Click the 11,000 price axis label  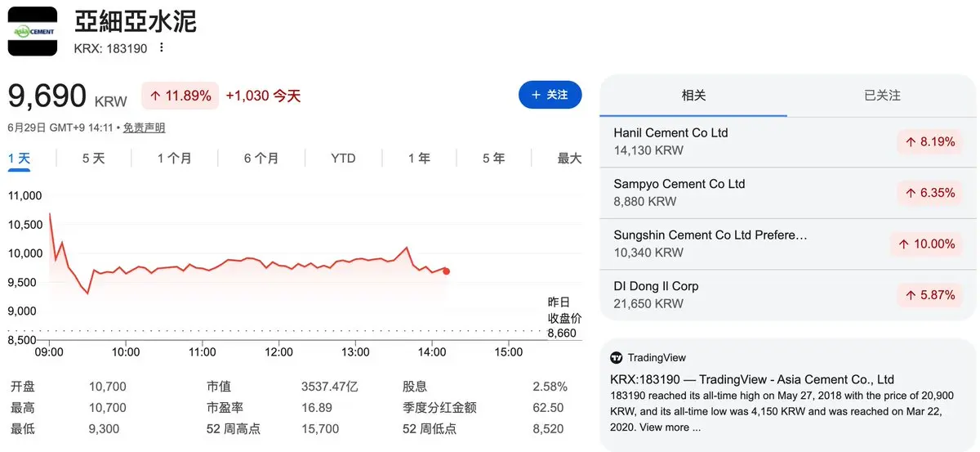pyautogui.click(x=24, y=195)
